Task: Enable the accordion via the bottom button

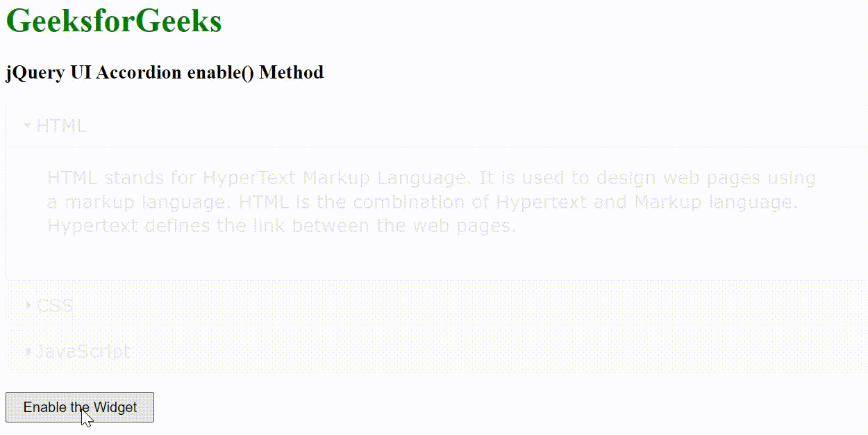Action: click(79, 407)
